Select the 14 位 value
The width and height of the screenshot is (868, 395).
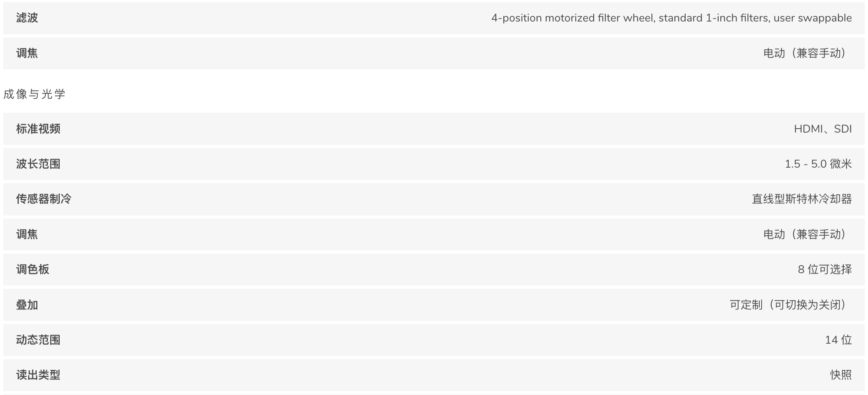(838, 340)
